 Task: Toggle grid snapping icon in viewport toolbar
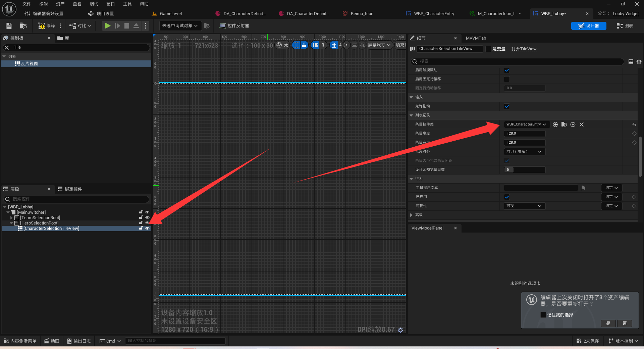[x=334, y=45]
